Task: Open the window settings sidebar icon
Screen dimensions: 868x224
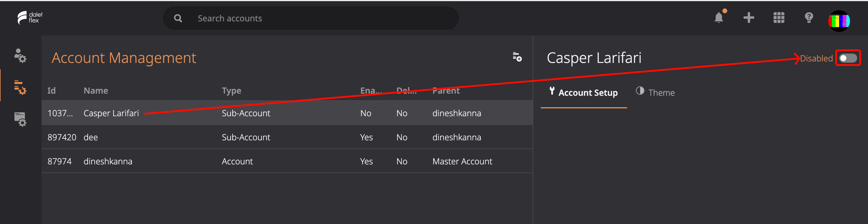Action: (20, 120)
